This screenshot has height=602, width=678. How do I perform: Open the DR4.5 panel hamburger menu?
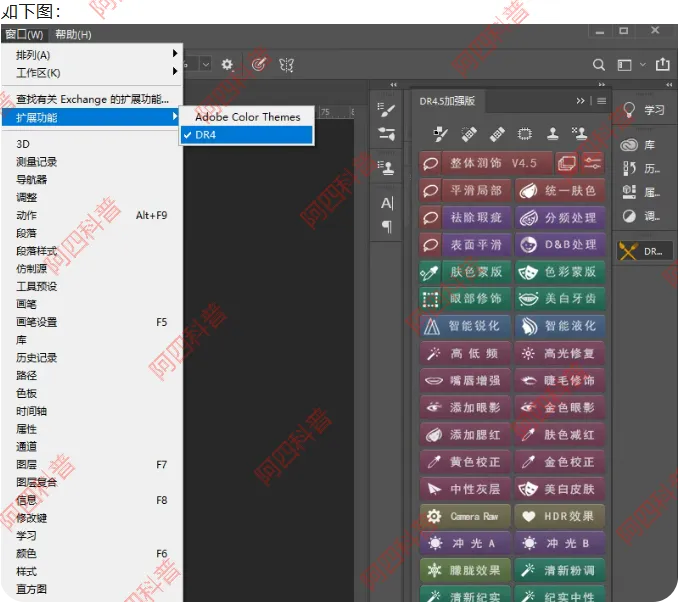(601, 101)
